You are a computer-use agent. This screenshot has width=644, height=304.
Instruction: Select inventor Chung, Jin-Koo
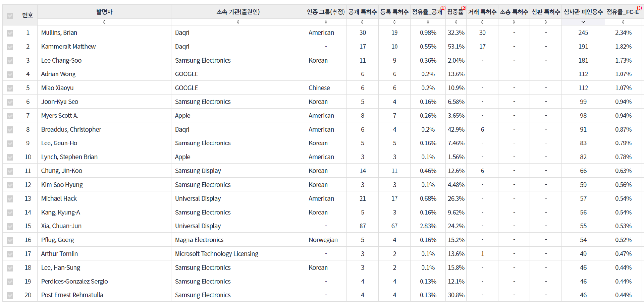pyautogui.click(x=62, y=171)
